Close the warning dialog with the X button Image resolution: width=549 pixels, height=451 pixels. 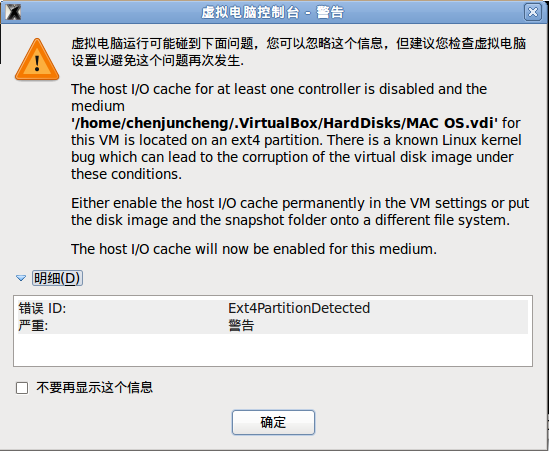pos(533,13)
